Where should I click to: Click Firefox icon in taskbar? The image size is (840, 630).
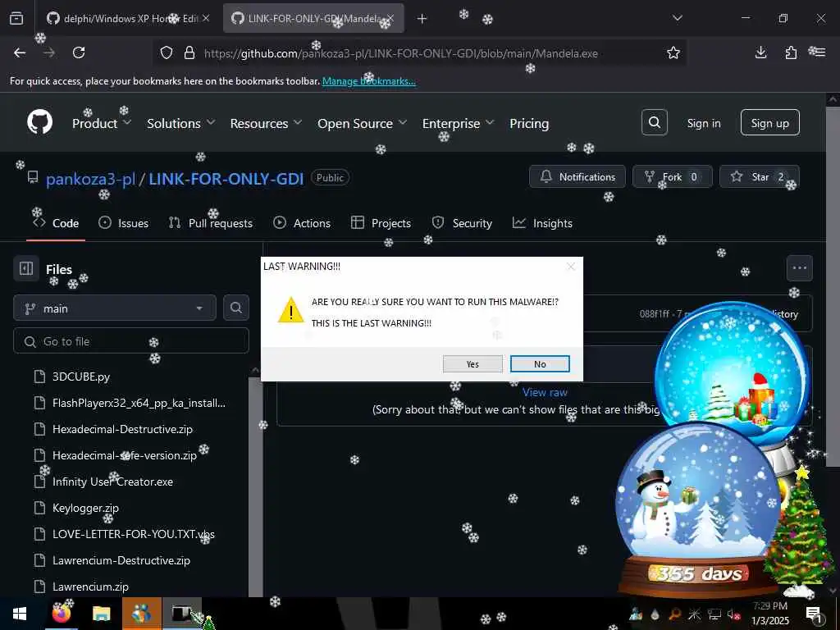[61, 614]
